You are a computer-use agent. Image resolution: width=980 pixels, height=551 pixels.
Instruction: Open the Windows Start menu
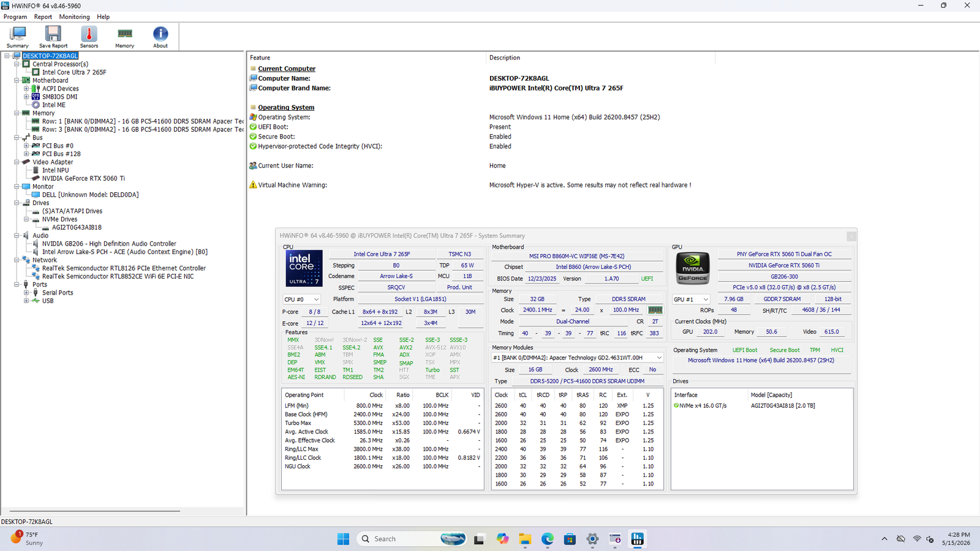(343, 539)
